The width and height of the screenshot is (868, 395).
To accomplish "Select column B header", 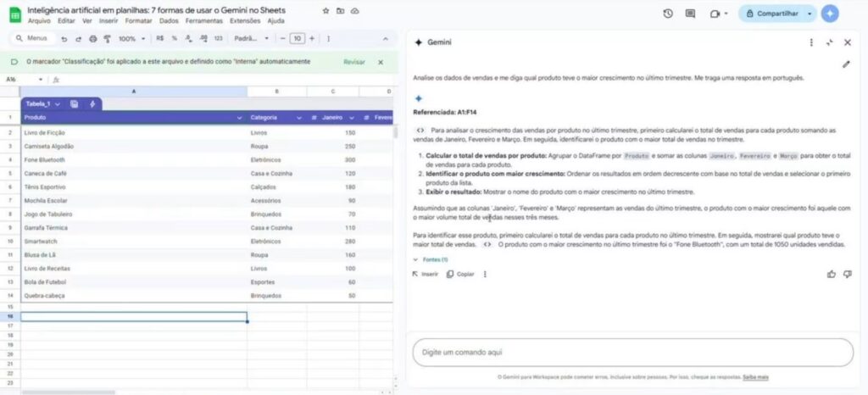I will point(277,92).
